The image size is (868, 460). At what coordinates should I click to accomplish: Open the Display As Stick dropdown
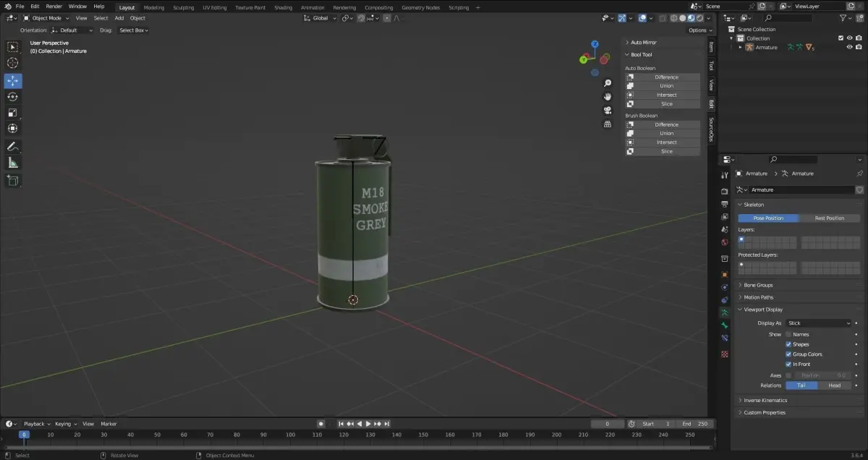[819, 323]
